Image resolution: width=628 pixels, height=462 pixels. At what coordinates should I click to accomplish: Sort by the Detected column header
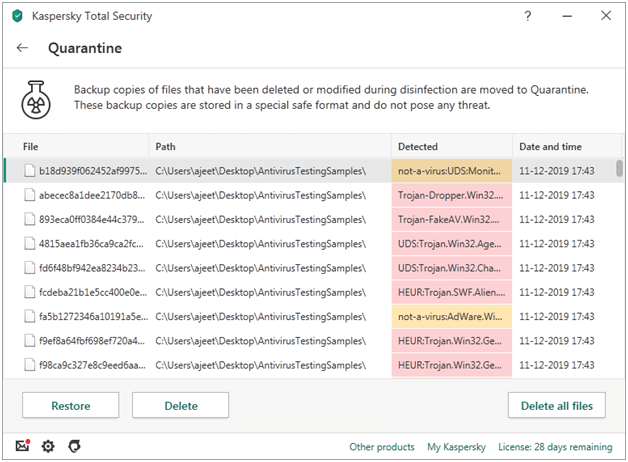[x=417, y=147]
